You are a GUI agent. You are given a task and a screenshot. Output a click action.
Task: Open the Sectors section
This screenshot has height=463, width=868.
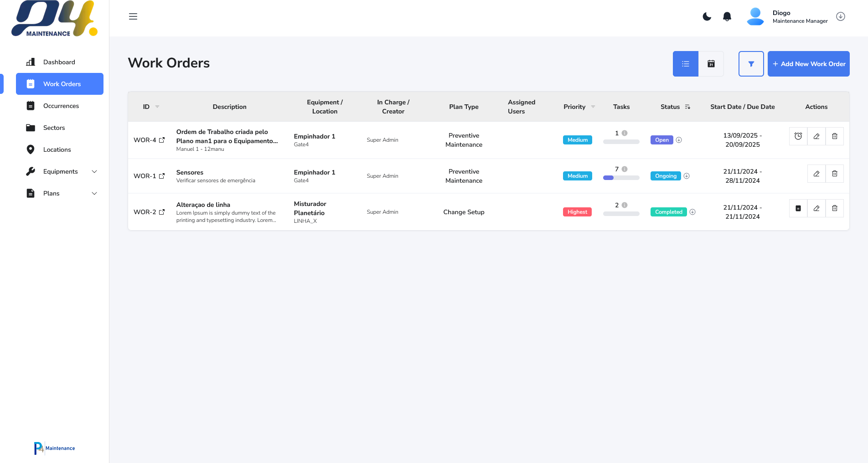pos(60,128)
